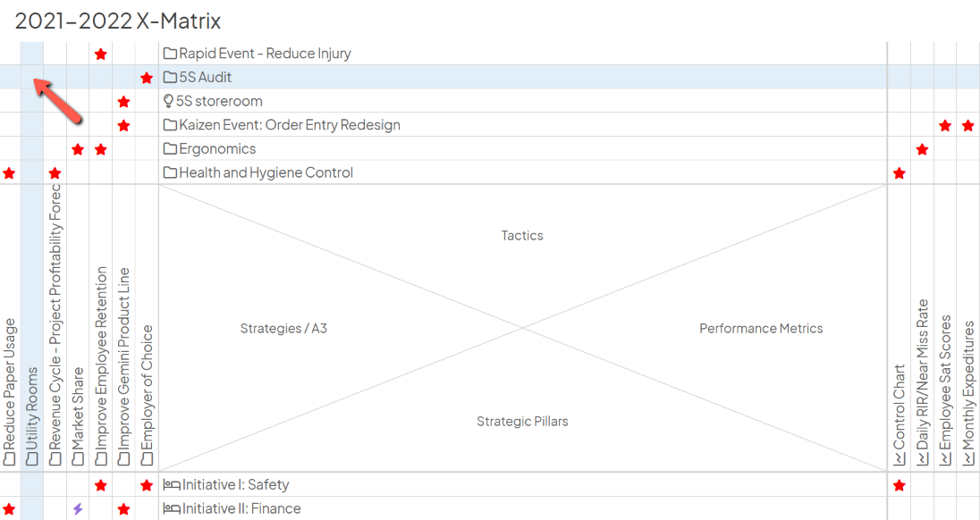Viewport: 980px width, 520px height.
Task: Open the Health and Hygiene Control tactic
Action: [266, 172]
